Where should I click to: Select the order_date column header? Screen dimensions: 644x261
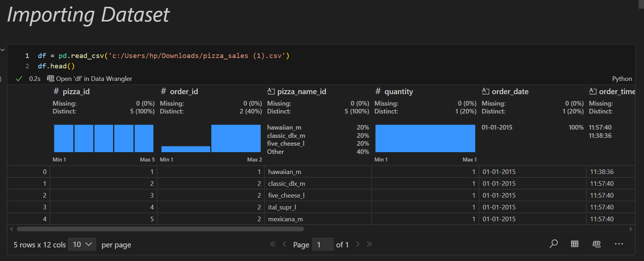point(510,92)
